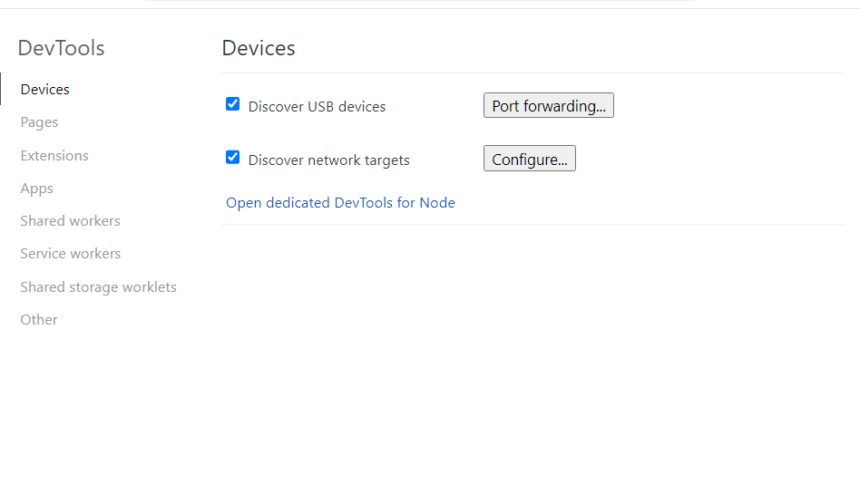
Task: Open the Service workers section
Action: click(x=70, y=254)
